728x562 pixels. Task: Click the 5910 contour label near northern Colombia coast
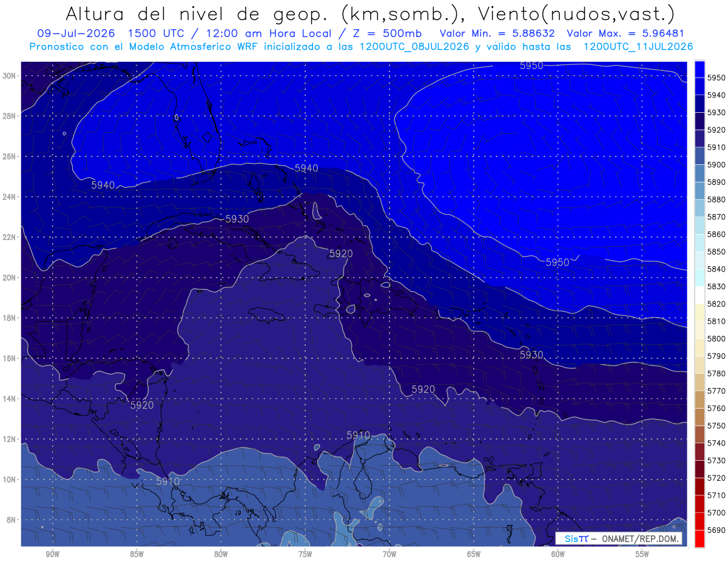(359, 435)
